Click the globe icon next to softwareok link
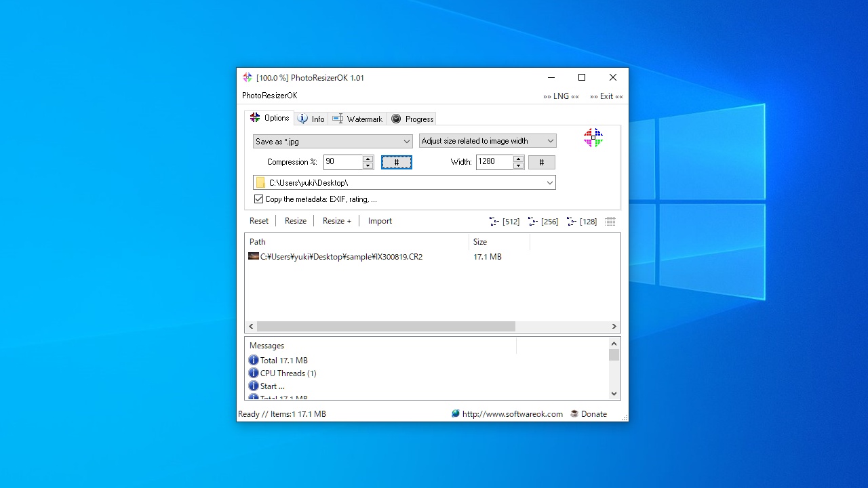The height and width of the screenshot is (488, 868). (x=456, y=413)
